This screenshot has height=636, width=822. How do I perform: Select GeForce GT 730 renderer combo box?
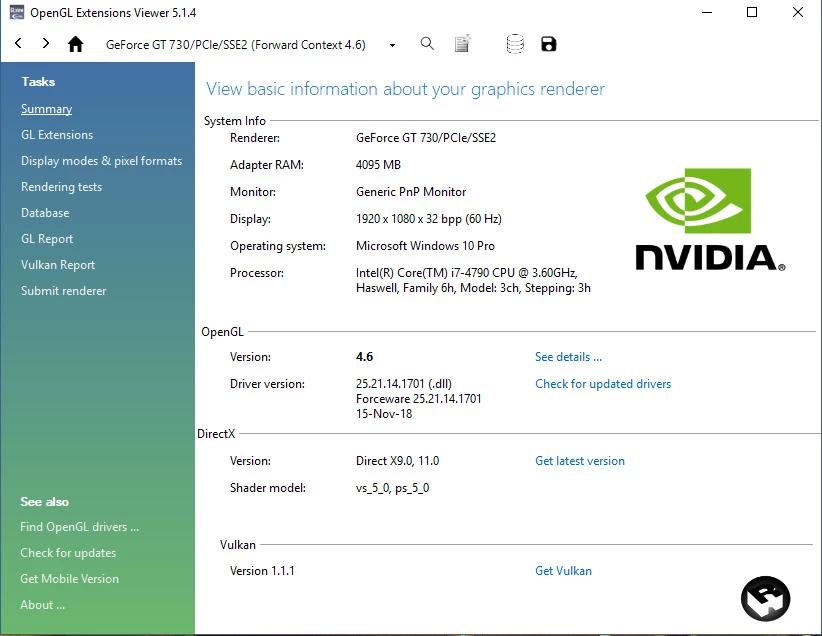point(250,45)
